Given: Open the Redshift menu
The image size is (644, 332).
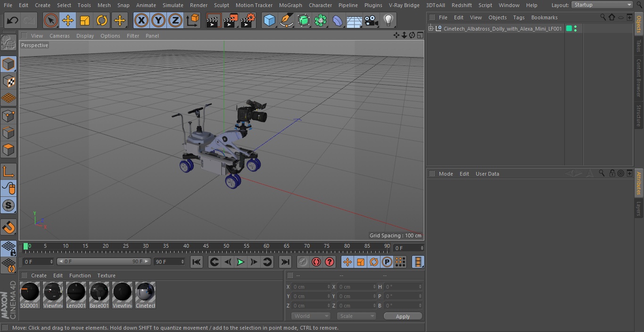Looking at the screenshot, I should click(462, 5).
